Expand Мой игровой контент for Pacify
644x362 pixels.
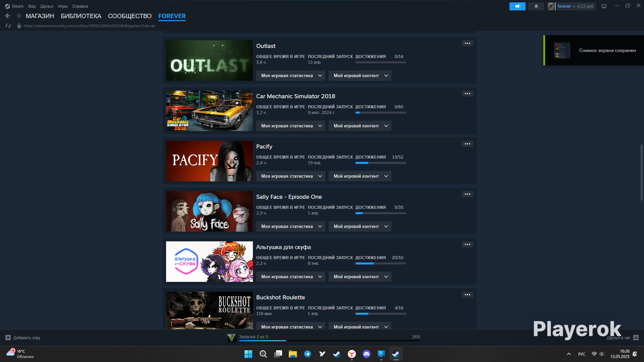pyautogui.click(x=360, y=176)
